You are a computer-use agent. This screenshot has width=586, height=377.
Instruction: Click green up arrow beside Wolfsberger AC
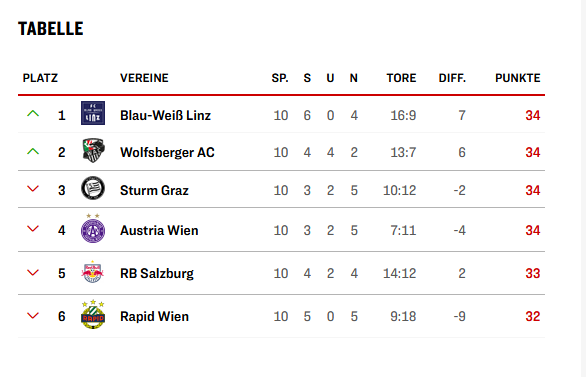(x=33, y=151)
